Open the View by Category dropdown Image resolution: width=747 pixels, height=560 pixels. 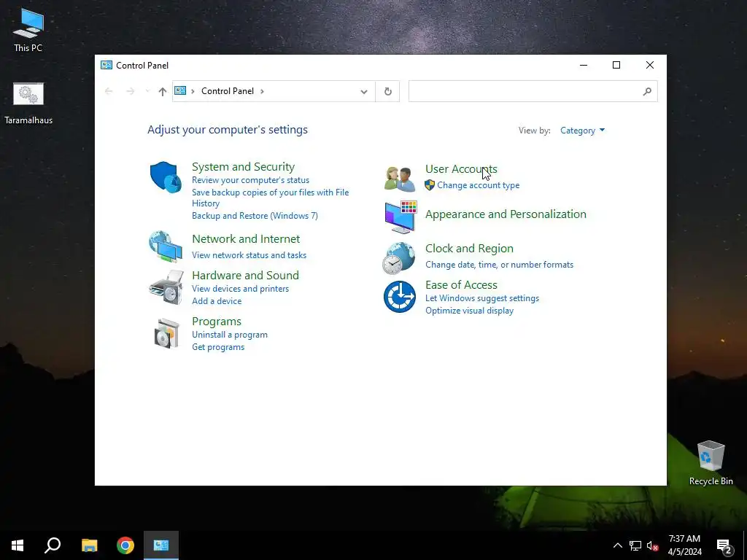pyautogui.click(x=582, y=131)
